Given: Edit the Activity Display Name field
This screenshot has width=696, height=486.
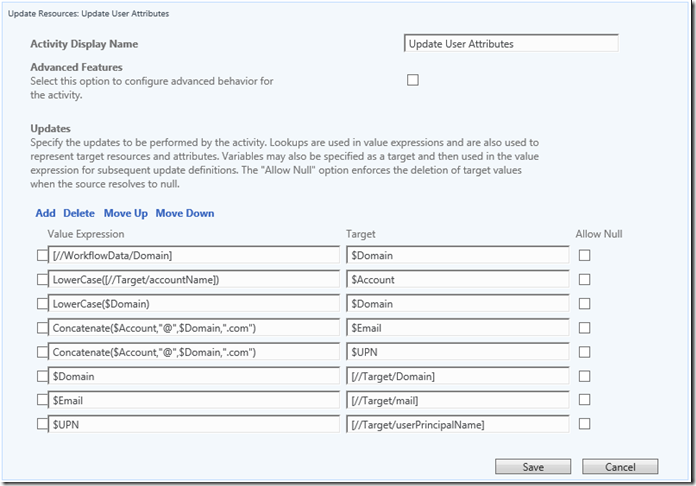Looking at the screenshot, I should [x=511, y=44].
